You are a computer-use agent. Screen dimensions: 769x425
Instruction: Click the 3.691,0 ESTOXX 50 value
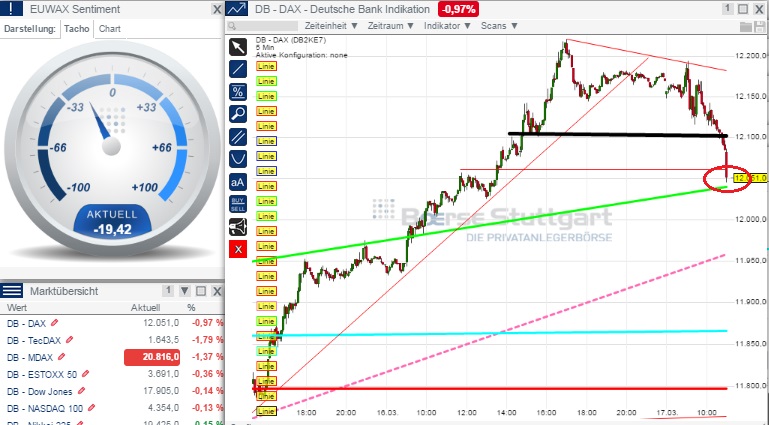pyautogui.click(x=163, y=374)
